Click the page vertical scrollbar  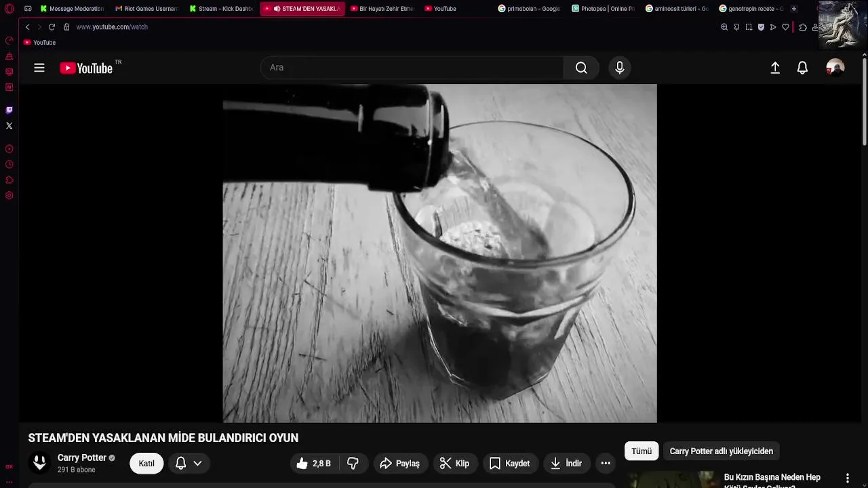864,102
